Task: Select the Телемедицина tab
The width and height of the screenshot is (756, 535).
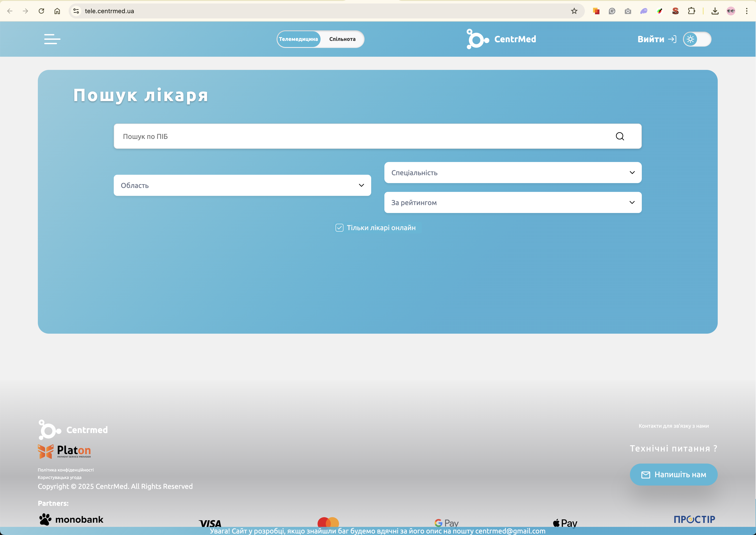Action: coord(298,39)
